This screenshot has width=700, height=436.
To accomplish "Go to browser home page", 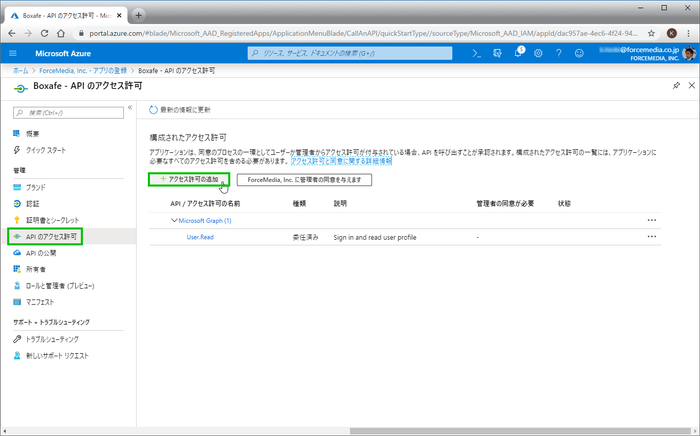I will coord(61,33).
